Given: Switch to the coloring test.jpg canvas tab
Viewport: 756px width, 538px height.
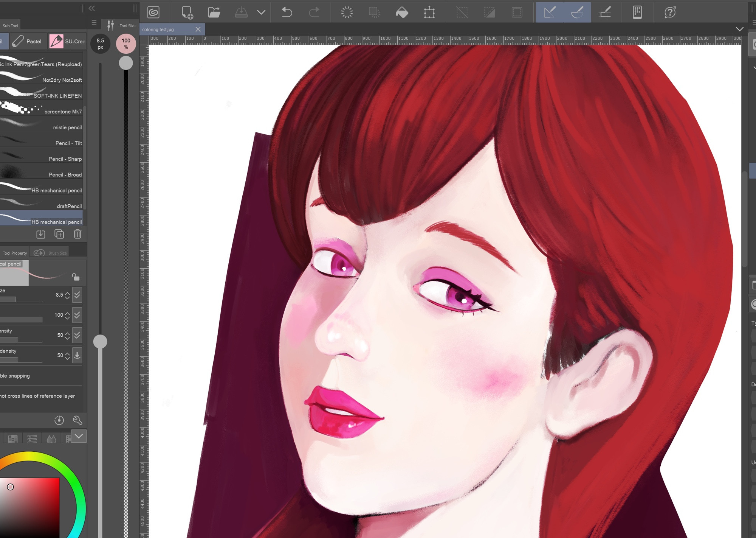Looking at the screenshot, I should click(158, 30).
